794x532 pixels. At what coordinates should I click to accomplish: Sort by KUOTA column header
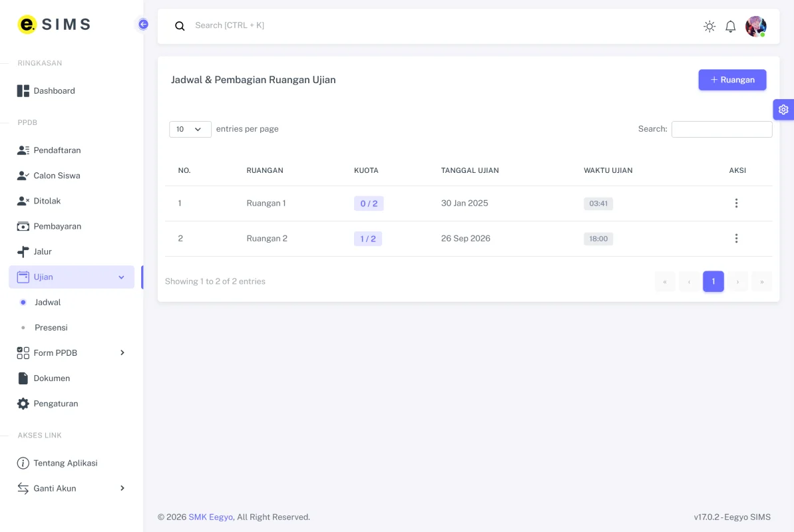click(x=366, y=171)
